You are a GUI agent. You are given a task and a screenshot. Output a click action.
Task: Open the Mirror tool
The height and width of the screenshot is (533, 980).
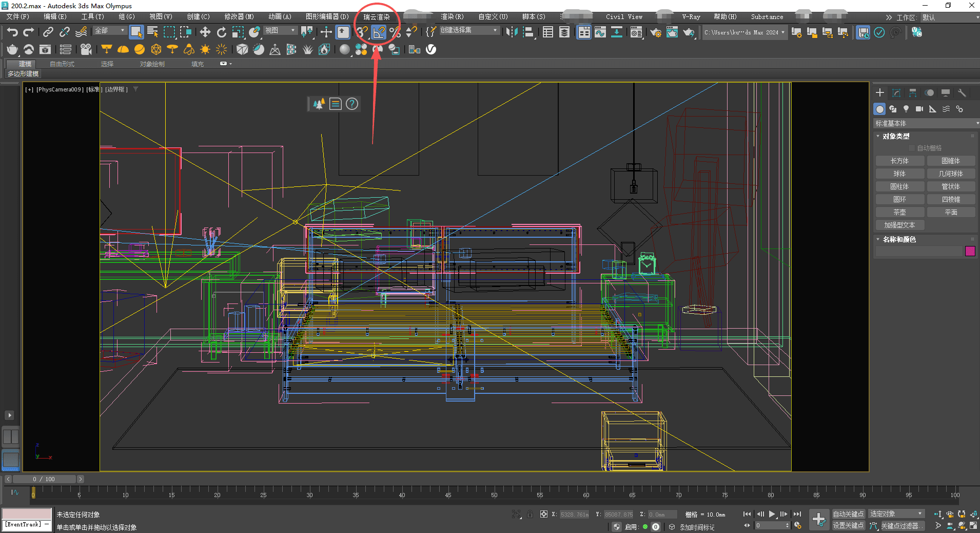click(512, 32)
